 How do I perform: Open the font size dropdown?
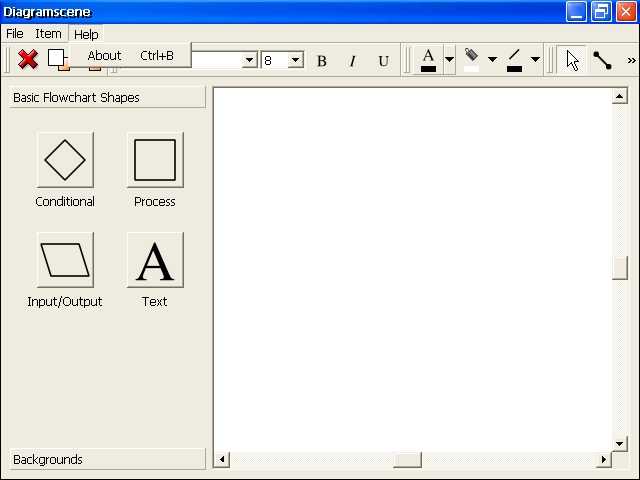295,61
